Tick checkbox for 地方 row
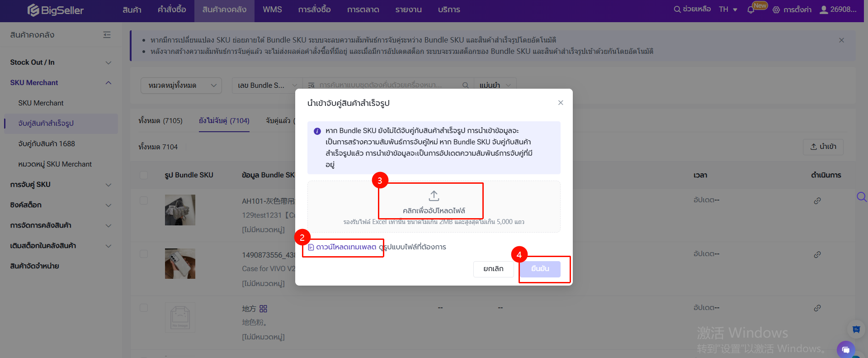 point(144,308)
